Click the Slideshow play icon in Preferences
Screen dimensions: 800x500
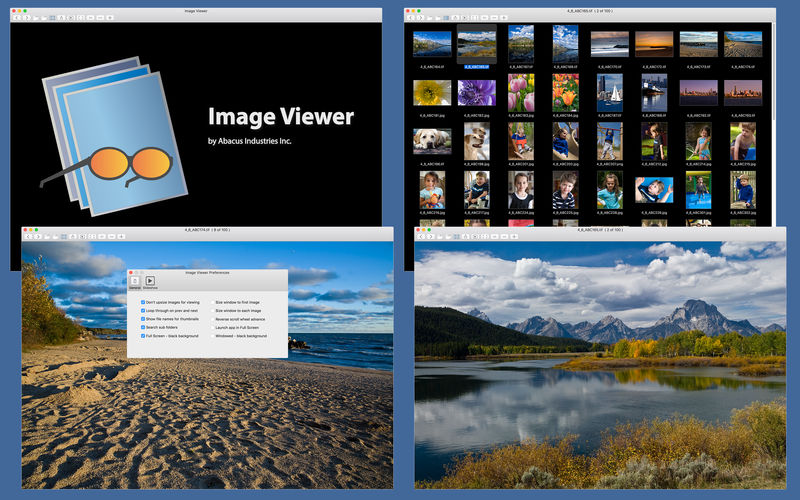(x=150, y=281)
